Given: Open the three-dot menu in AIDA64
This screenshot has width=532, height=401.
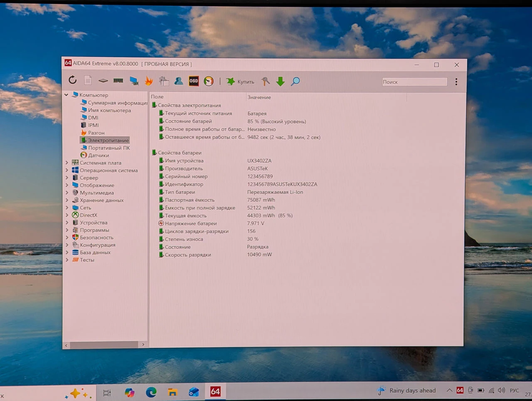Looking at the screenshot, I should pos(456,82).
